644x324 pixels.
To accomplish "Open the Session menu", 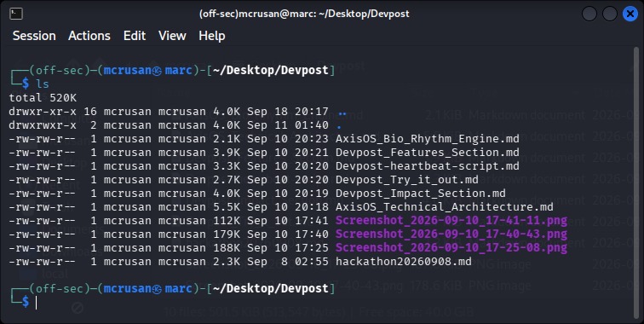I will coord(34,36).
